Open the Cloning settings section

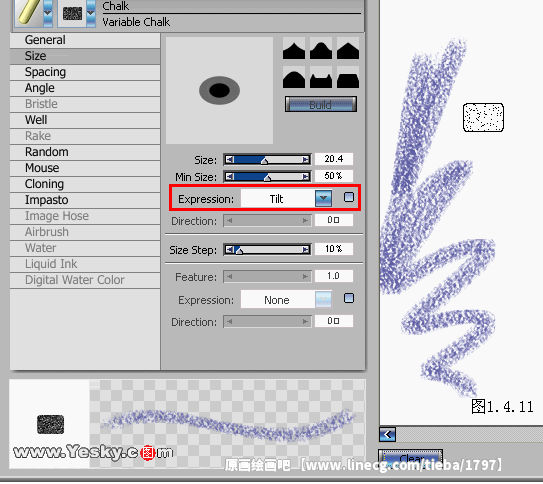85,184
